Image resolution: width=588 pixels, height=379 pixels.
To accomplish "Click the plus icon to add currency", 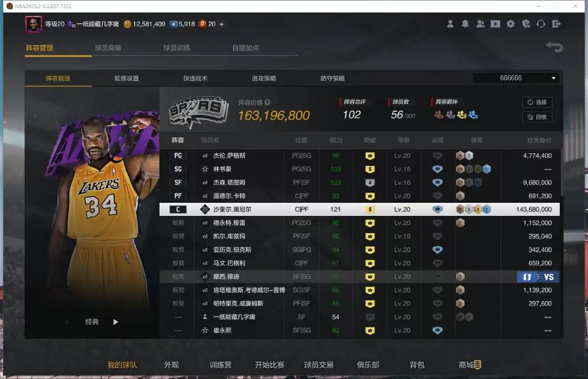I will [222, 24].
